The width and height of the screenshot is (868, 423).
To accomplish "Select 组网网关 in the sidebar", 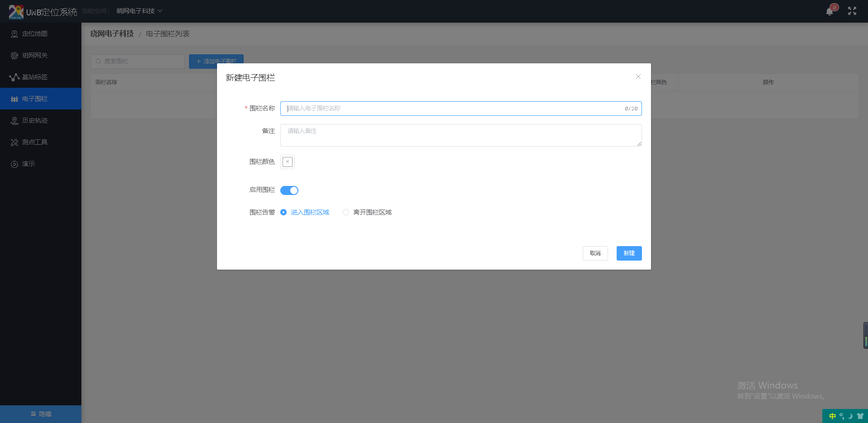I will (x=34, y=55).
